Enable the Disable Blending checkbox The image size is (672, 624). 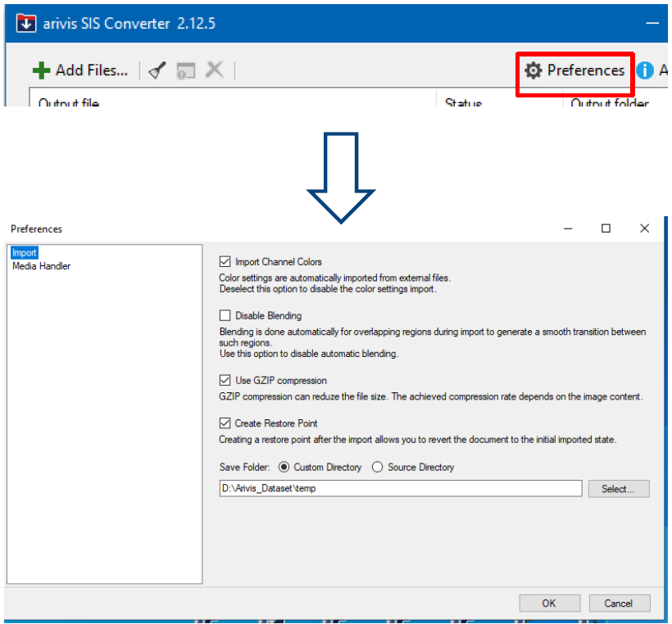pyautogui.click(x=225, y=315)
